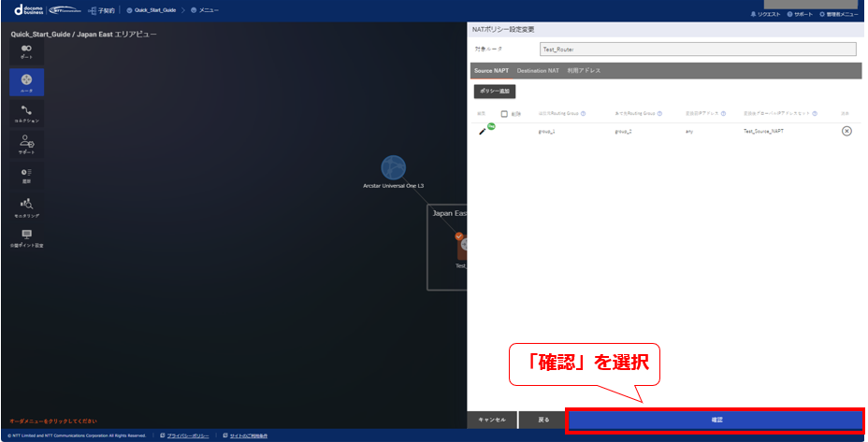Click help icon next to 変換前IPアドレス

click(x=724, y=113)
